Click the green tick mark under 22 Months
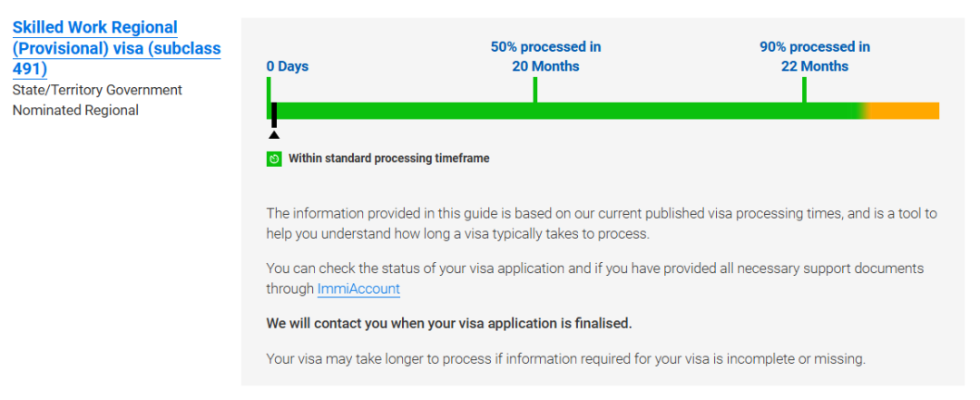The width and height of the screenshot is (980, 400). pos(804,90)
